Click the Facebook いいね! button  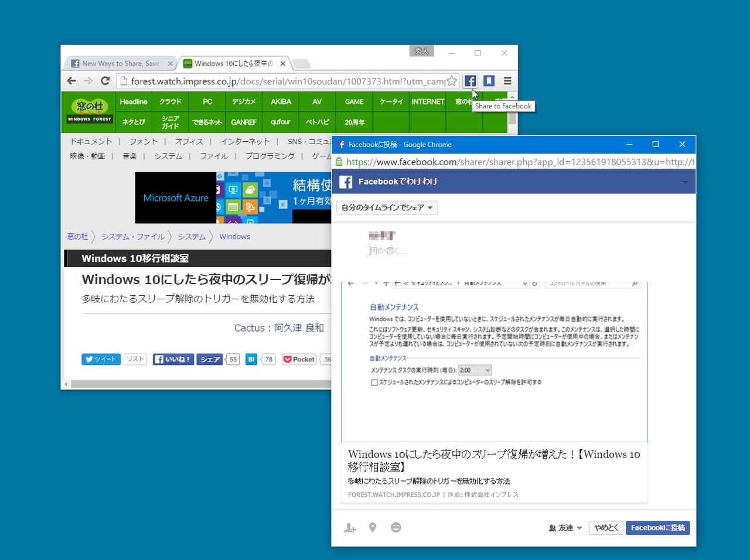click(173, 359)
